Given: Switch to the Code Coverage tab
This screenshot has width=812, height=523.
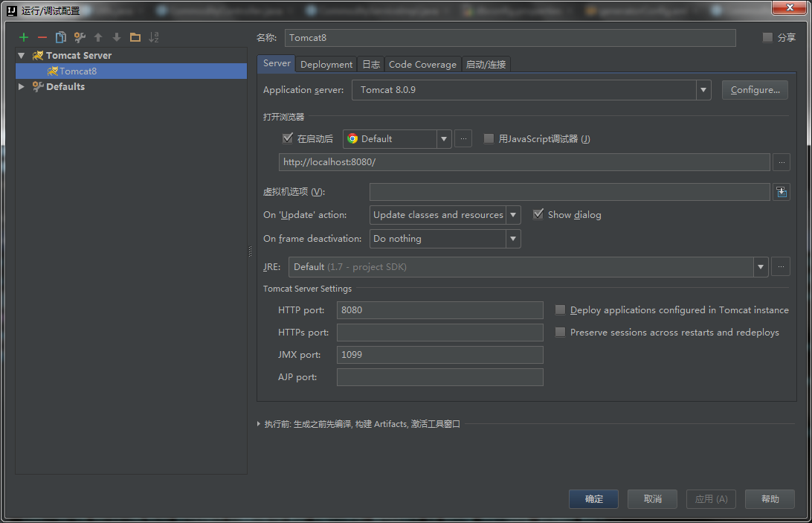Looking at the screenshot, I should 422,64.
